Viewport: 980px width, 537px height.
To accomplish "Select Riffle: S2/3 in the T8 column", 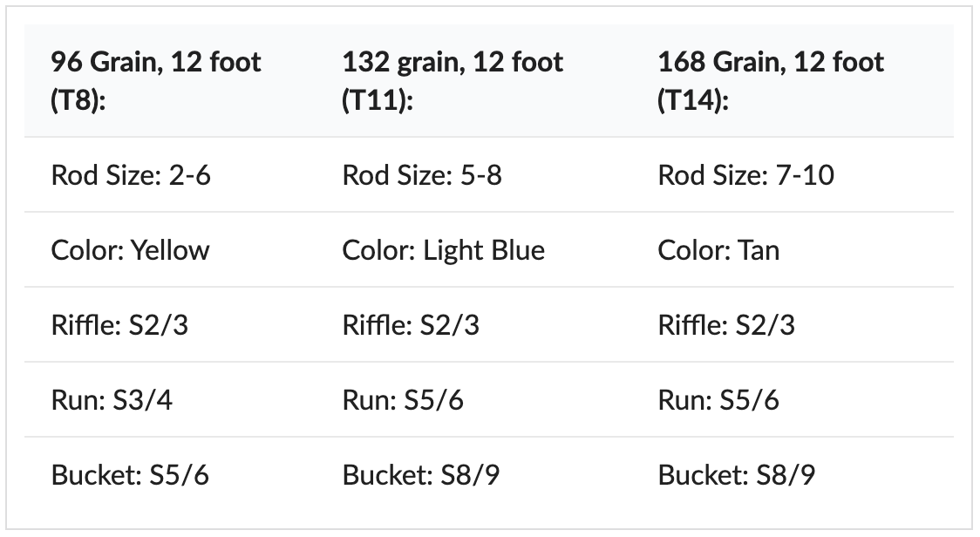I will (170, 324).
